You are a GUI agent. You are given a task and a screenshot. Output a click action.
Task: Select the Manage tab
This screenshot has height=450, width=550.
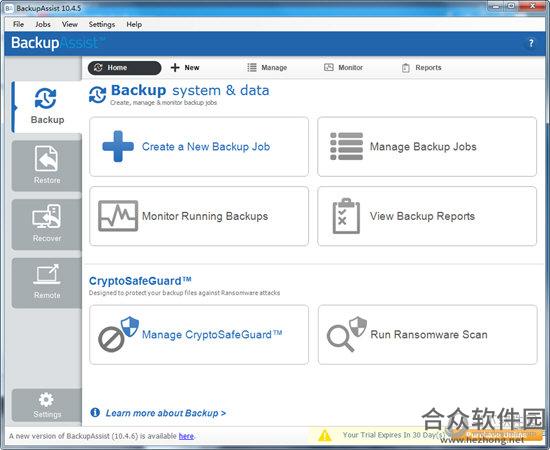tap(267, 68)
